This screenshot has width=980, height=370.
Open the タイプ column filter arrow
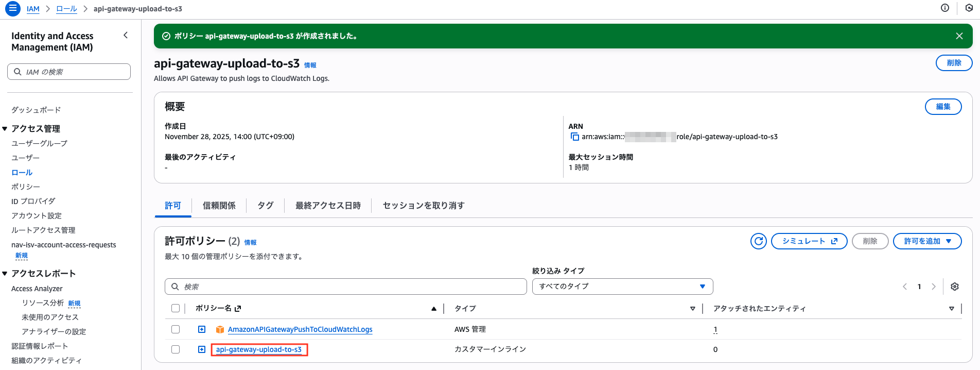(693, 309)
